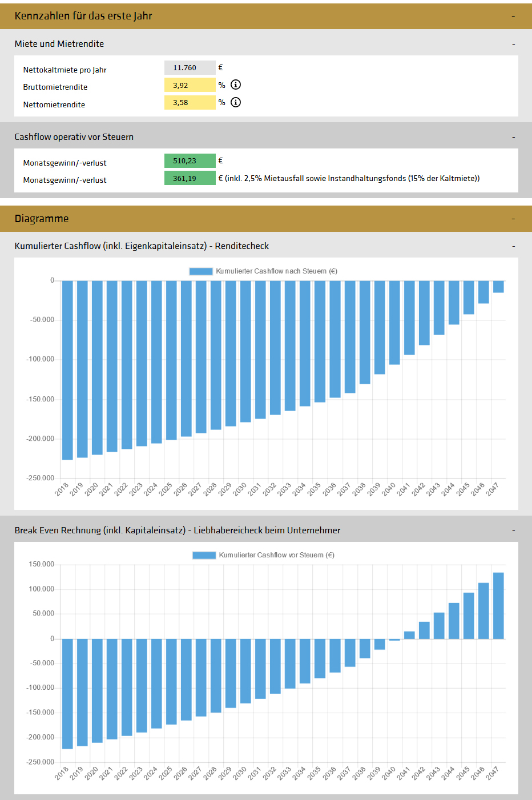532x800 pixels.
Task: Collapse the Diagramme section header
Action: coord(513,219)
